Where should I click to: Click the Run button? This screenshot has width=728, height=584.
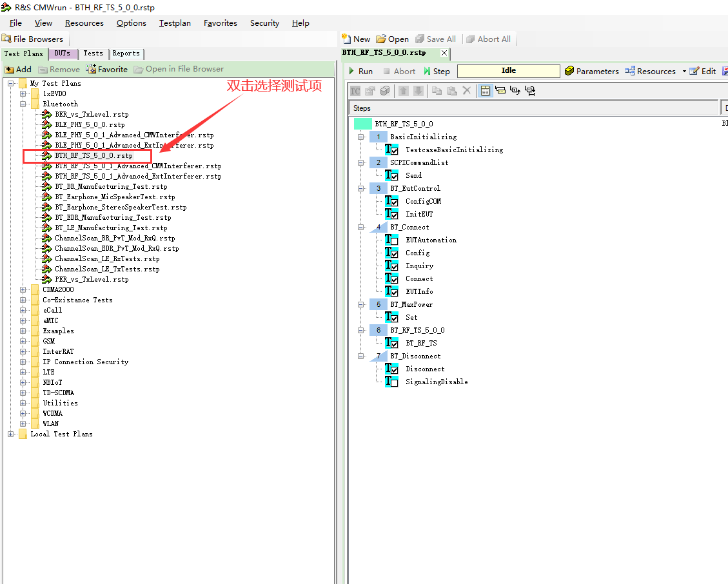(360, 71)
